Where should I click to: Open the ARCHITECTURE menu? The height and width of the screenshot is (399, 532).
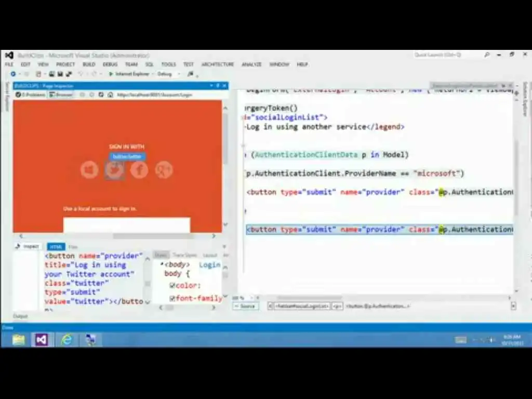click(218, 64)
